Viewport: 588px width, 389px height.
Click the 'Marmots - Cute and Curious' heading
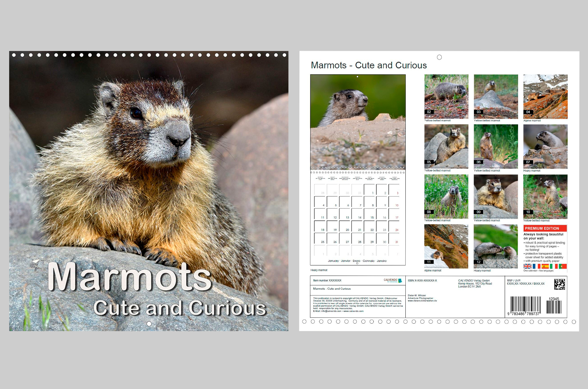pos(368,65)
